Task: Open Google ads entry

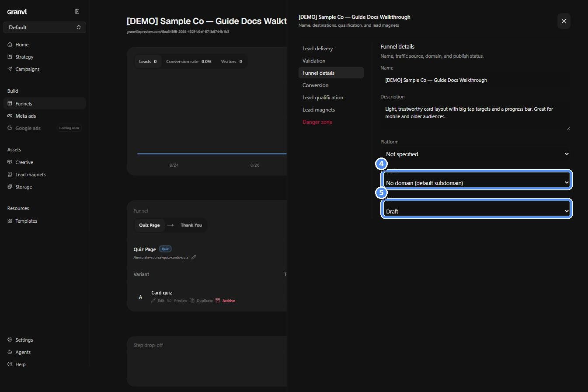Action: [x=45, y=128]
